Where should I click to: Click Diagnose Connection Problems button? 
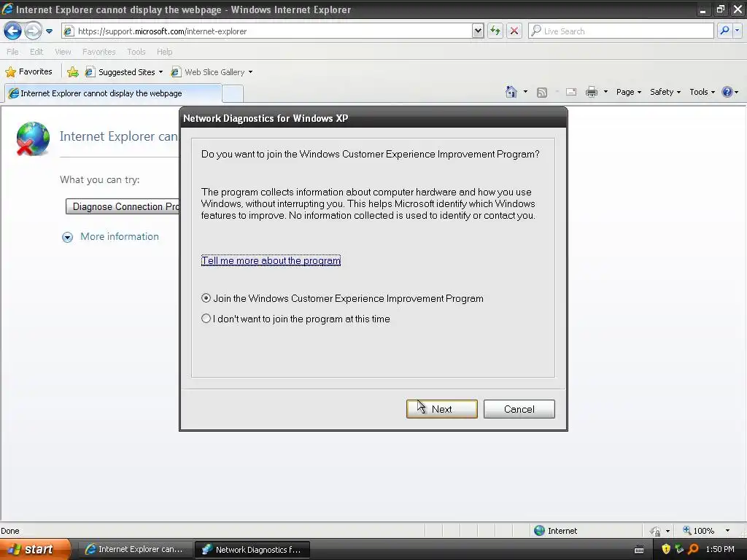123,206
